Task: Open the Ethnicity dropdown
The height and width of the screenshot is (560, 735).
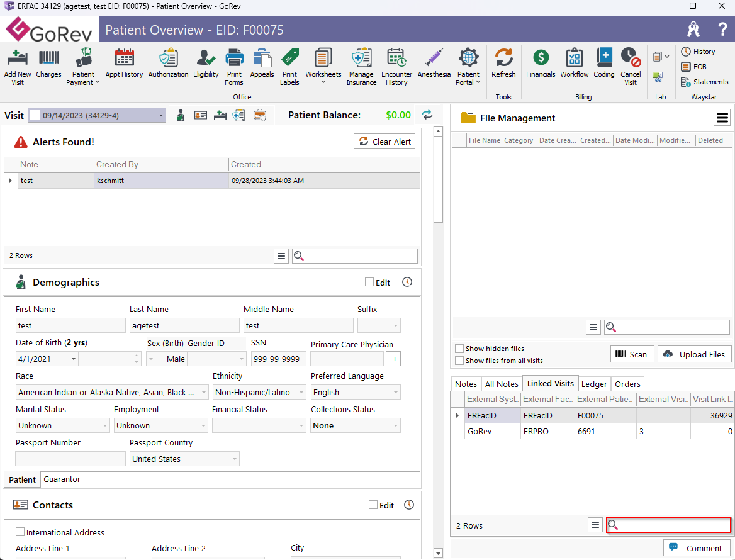Action: pyautogui.click(x=301, y=392)
